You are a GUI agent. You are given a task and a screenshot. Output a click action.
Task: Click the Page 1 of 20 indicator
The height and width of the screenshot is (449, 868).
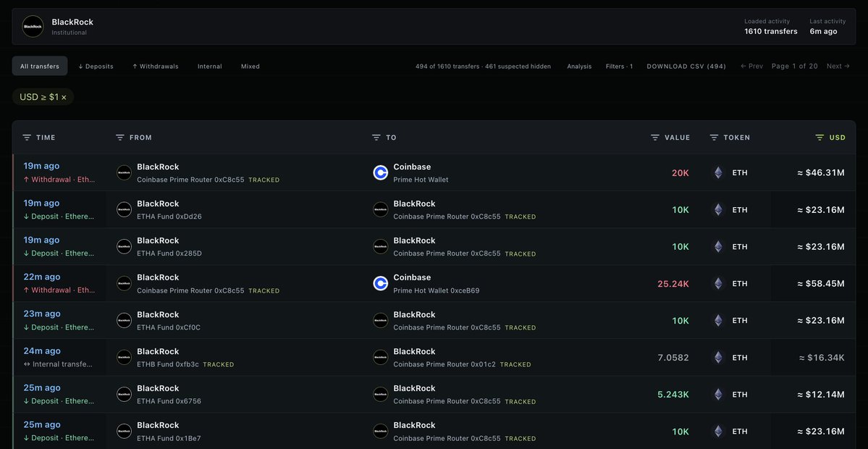coord(794,67)
